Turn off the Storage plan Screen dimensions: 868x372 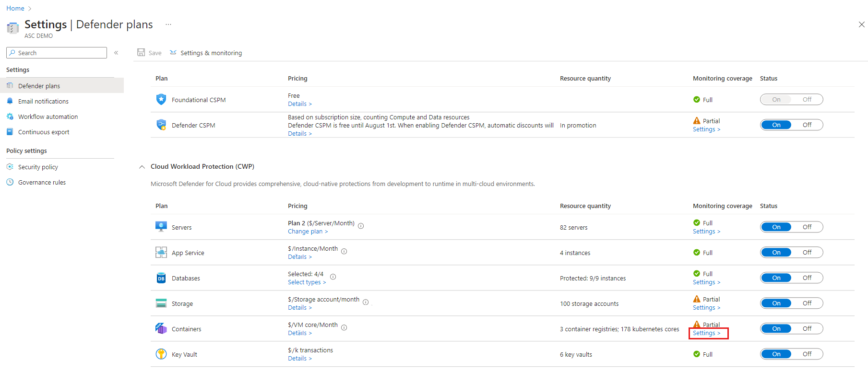pos(807,303)
